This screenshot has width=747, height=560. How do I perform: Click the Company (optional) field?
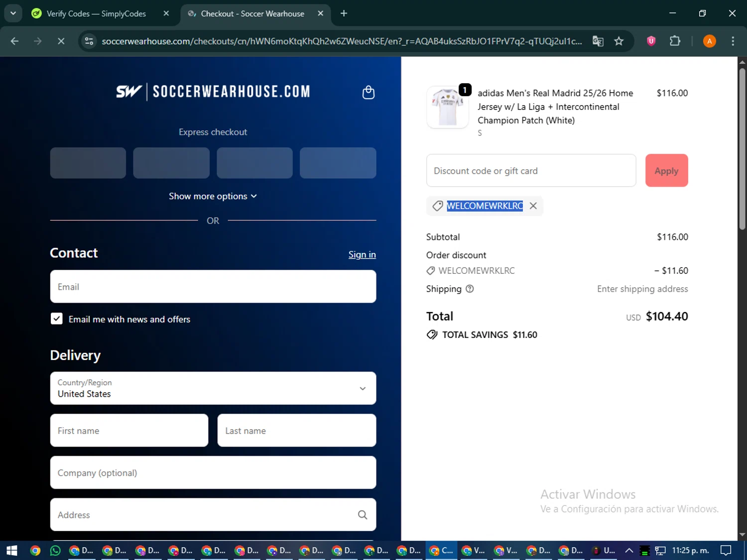coord(213,472)
